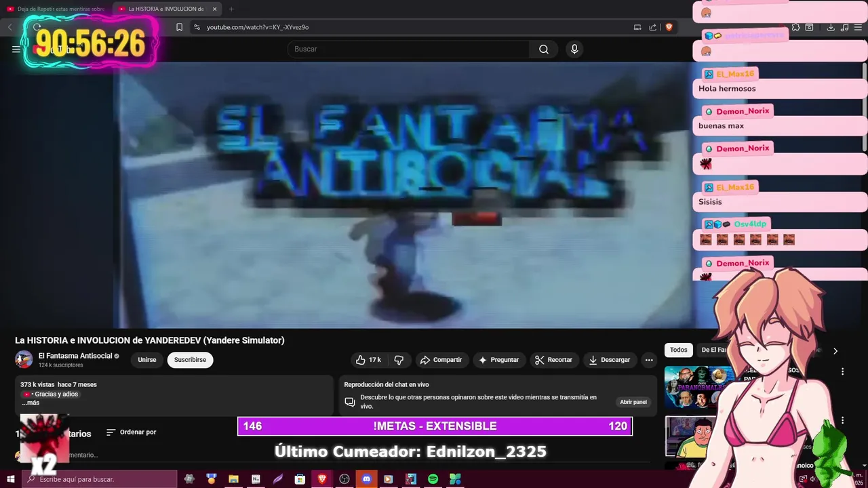Click Windows taskbar search box
The width and height of the screenshot is (868, 488).
click(100, 479)
